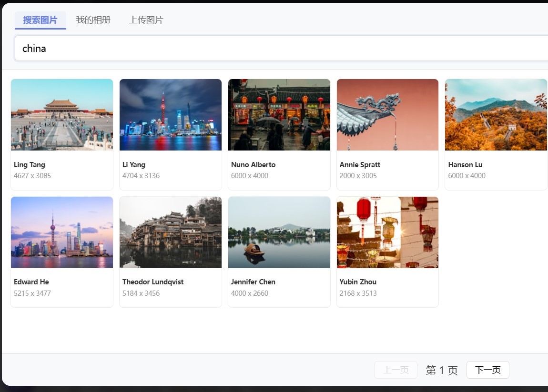This screenshot has height=392, width=548.
Task: Open the 我的相册 tab
Action: tap(93, 20)
